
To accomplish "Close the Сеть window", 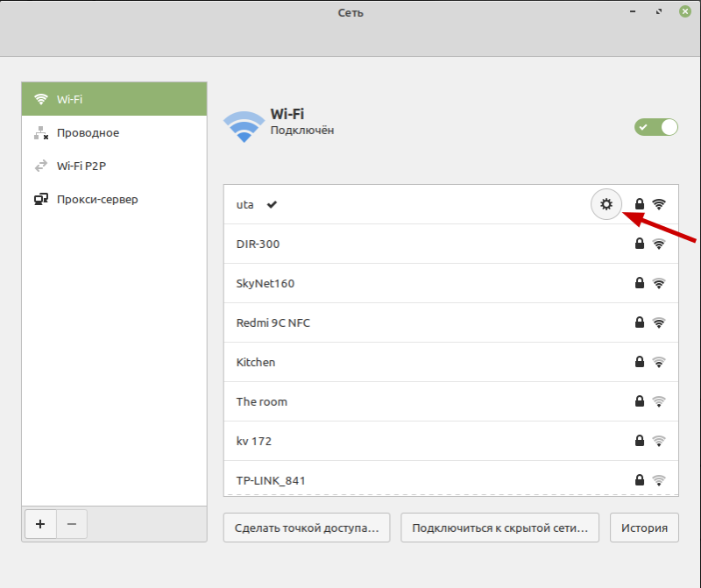I will coord(682,11).
